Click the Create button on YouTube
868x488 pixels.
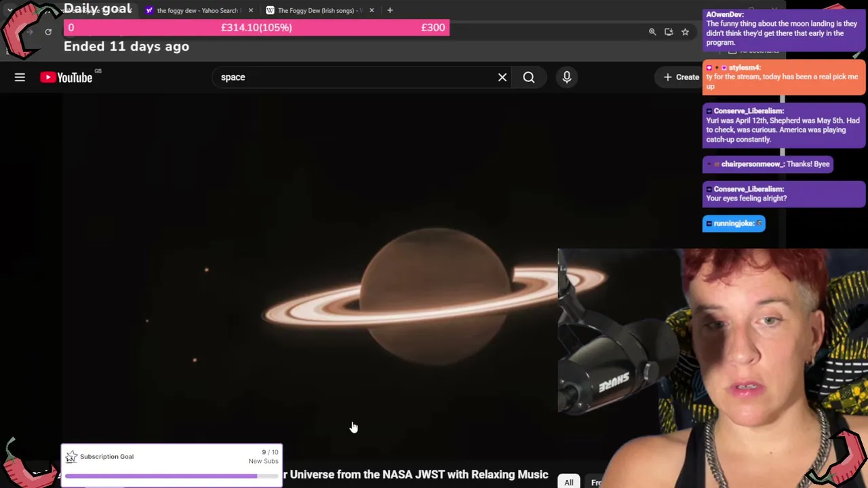[x=681, y=77]
